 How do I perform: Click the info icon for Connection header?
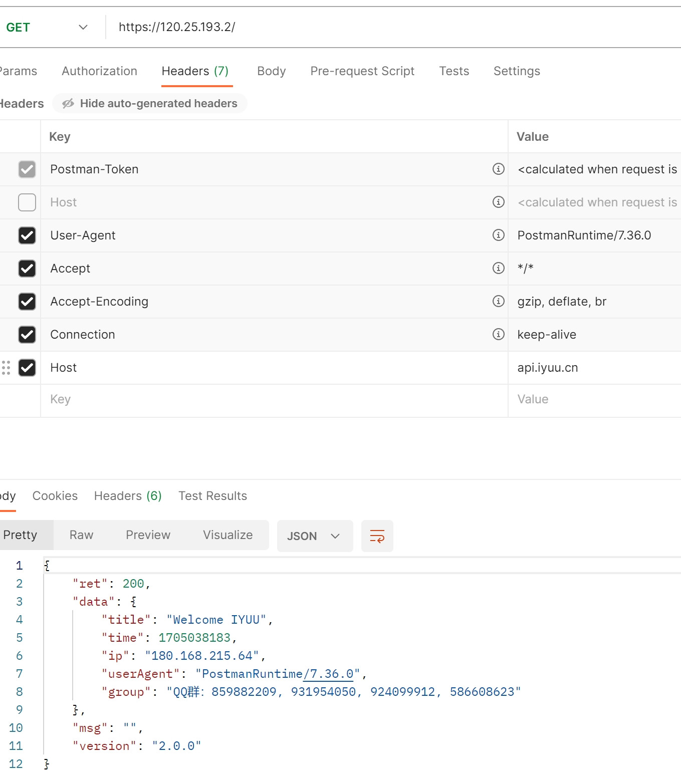498,334
